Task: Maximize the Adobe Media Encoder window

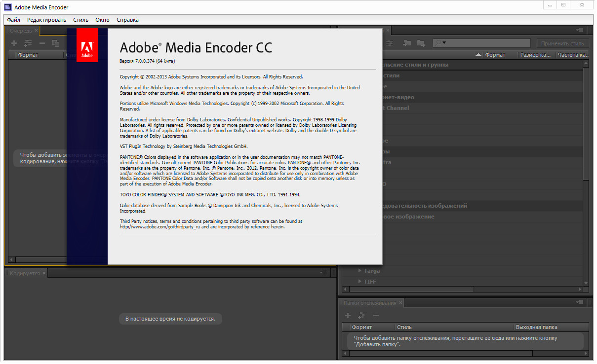Action: click(563, 4)
